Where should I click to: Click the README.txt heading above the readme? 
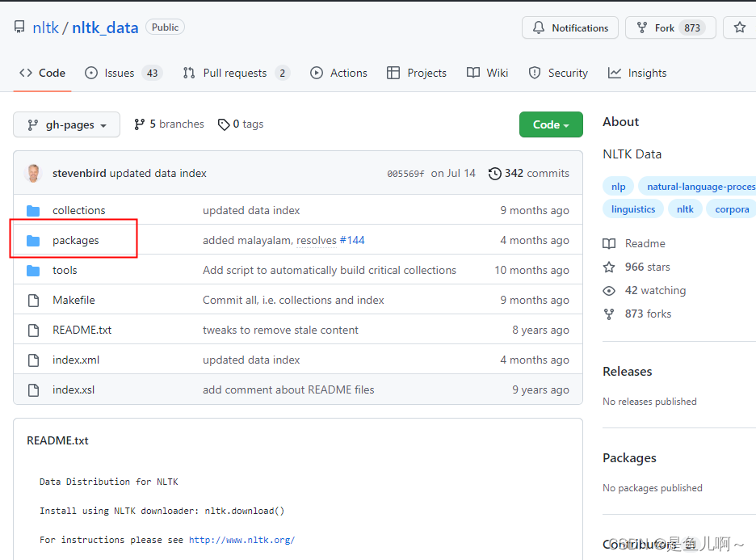click(57, 440)
